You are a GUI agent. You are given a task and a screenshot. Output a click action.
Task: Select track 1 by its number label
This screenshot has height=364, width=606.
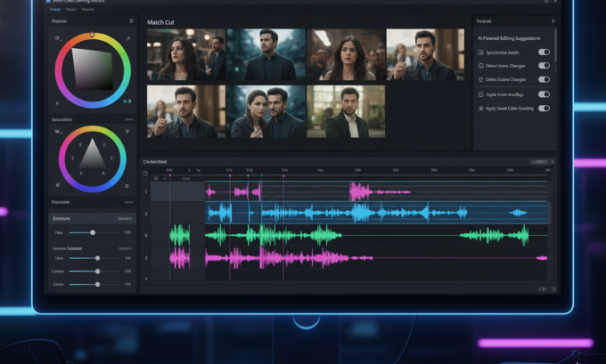[x=145, y=191]
